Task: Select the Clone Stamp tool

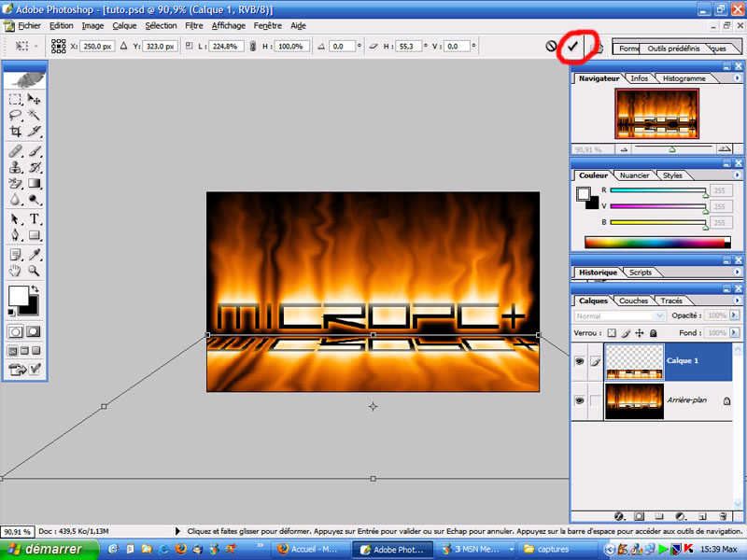Action: (x=15, y=167)
